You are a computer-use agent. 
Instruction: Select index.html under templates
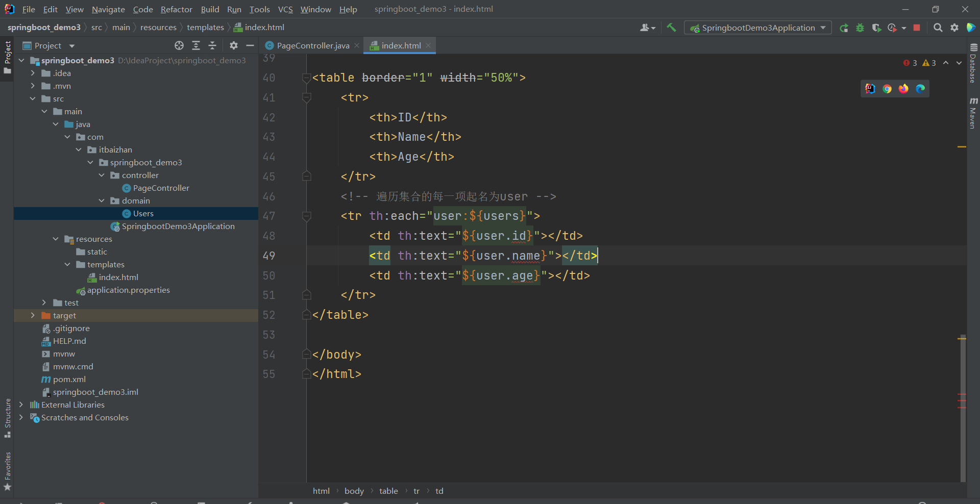pos(118,277)
